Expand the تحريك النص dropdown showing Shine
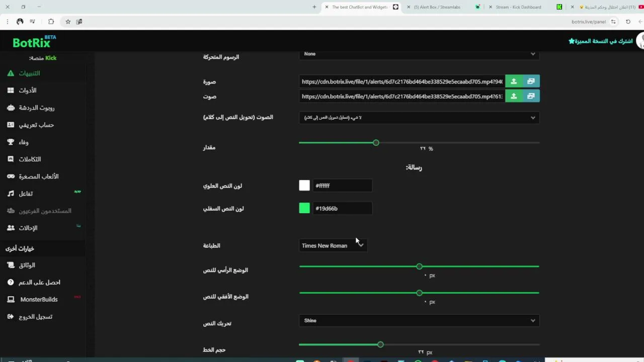The width and height of the screenshot is (644, 362). tap(419, 321)
